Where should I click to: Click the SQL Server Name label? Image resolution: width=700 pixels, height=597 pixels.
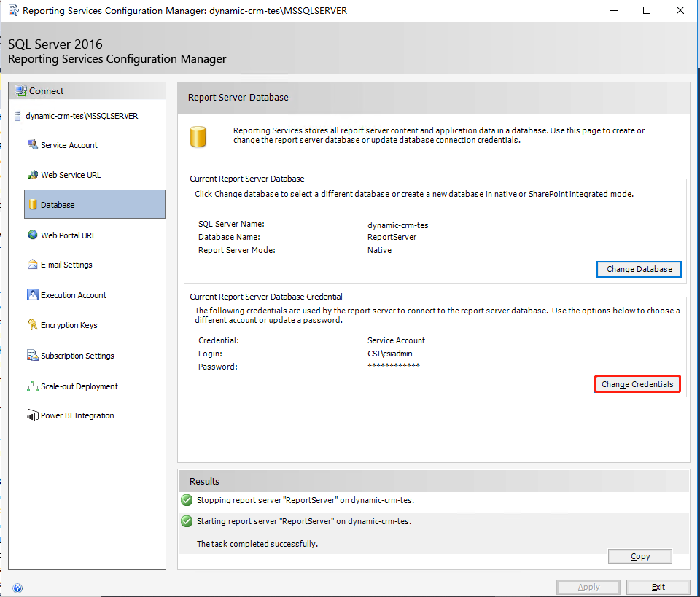(x=231, y=224)
